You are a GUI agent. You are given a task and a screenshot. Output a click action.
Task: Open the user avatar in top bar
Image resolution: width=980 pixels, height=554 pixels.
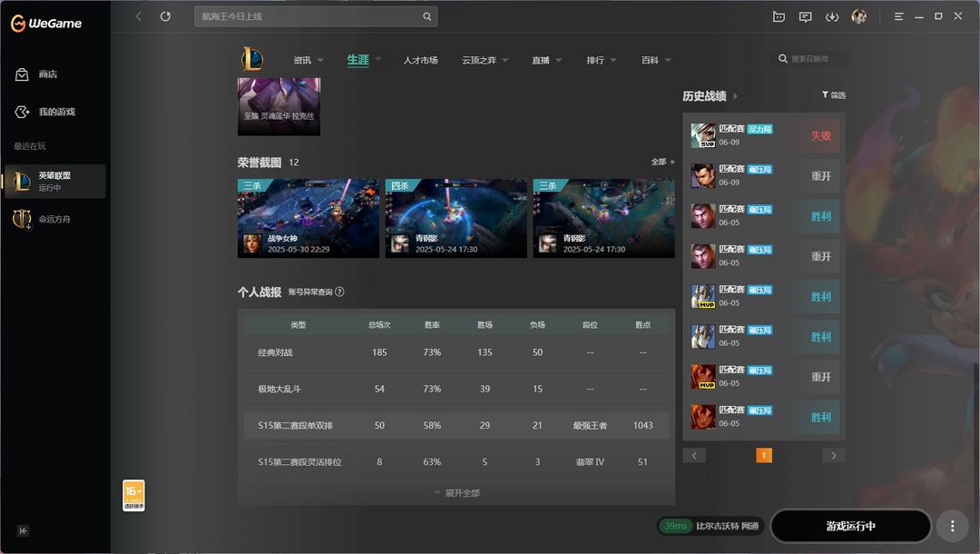(x=858, y=17)
